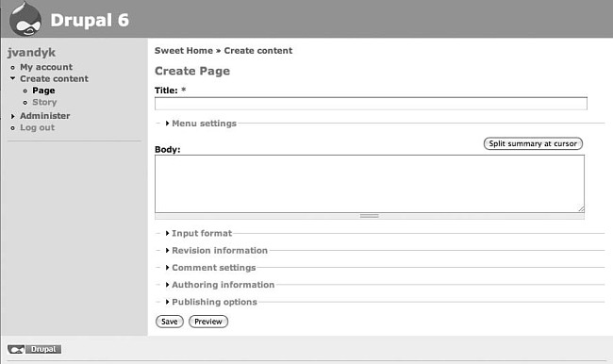Grab the Body textarea resize grippie bar

pyautogui.click(x=370, y=216)
